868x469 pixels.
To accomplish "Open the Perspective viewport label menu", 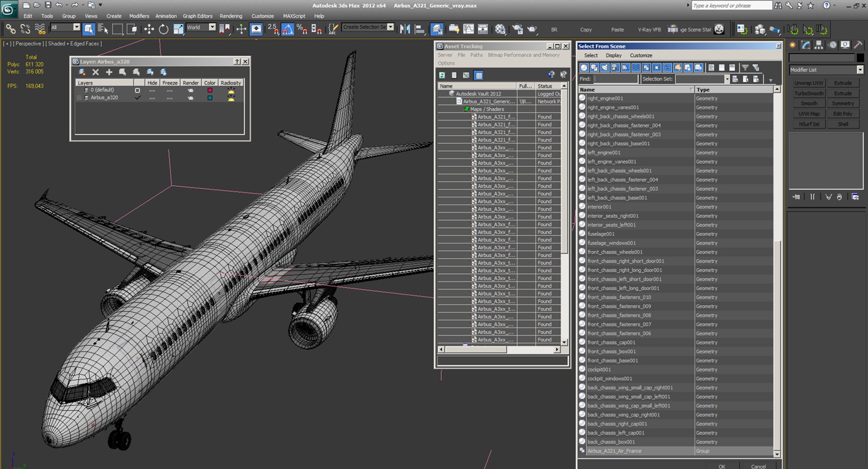I will (28, 44).
